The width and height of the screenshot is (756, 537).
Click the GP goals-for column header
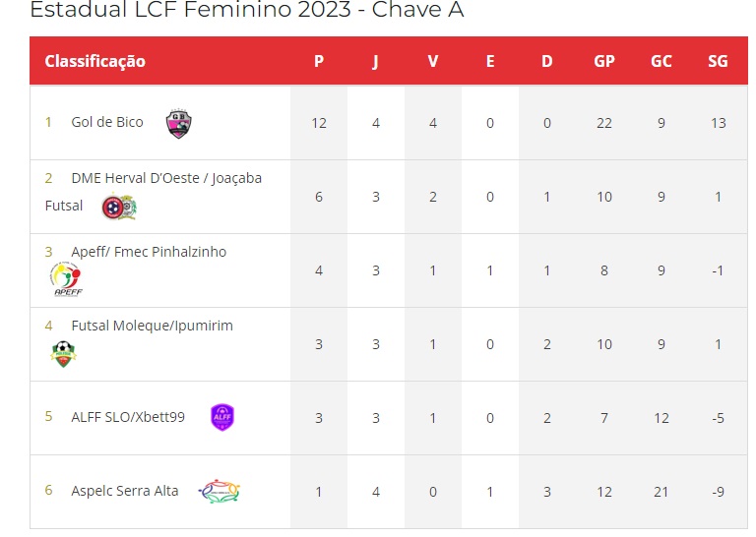[x=604, y=61]
